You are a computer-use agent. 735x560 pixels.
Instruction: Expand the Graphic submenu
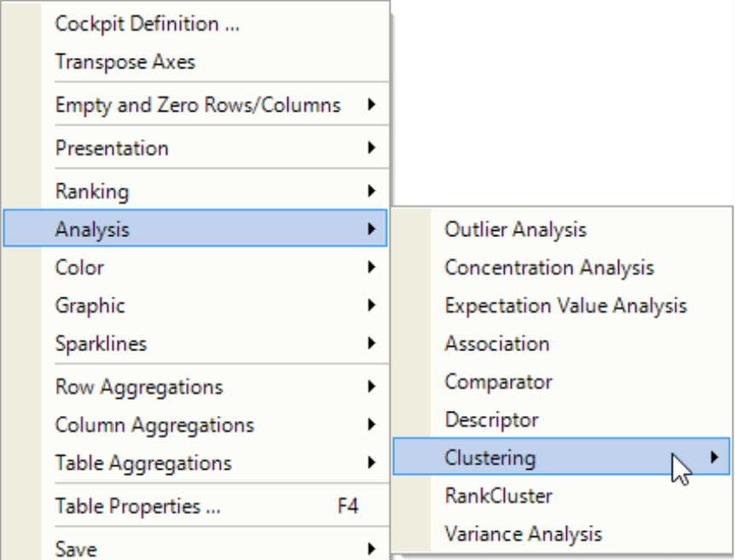click(195, 305)
